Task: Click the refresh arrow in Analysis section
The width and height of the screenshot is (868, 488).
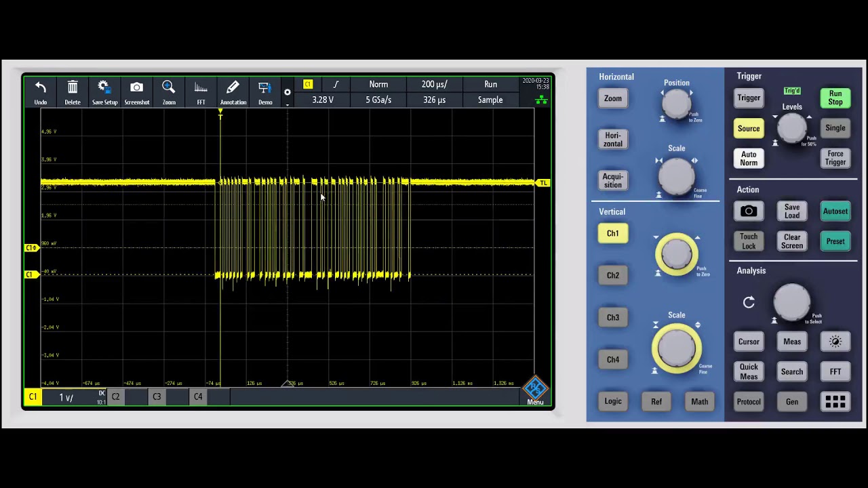Action: pos(749,302)
